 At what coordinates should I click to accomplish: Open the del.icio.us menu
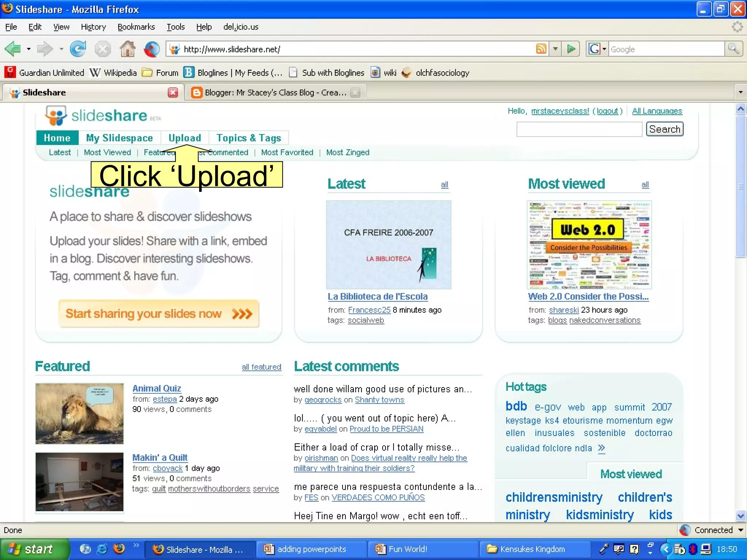[x=241, y=27]
